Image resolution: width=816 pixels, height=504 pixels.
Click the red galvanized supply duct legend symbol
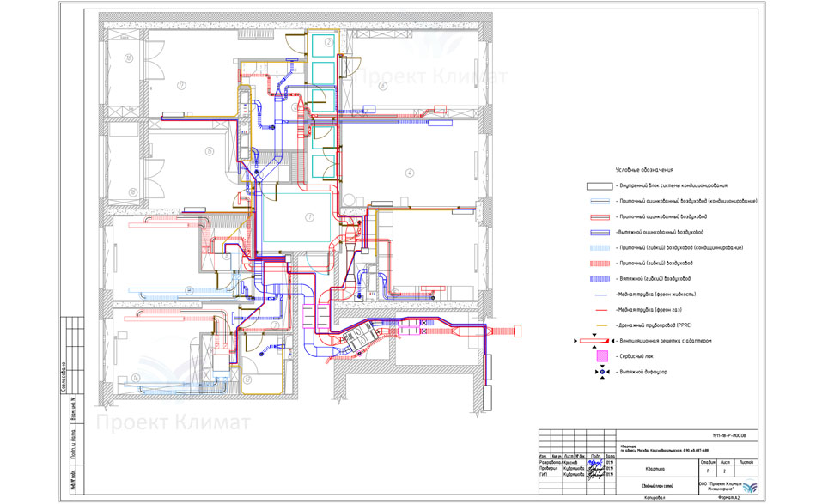click(599, 216)
